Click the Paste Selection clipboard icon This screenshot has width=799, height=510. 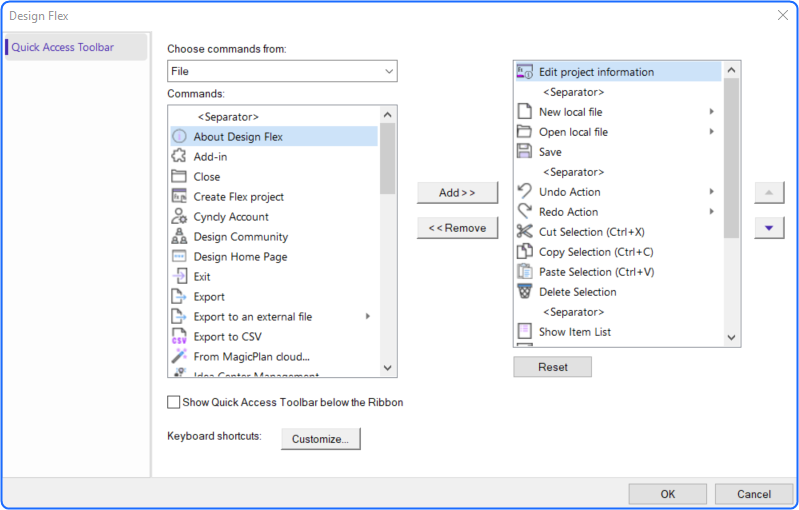(x=525, y=272)
